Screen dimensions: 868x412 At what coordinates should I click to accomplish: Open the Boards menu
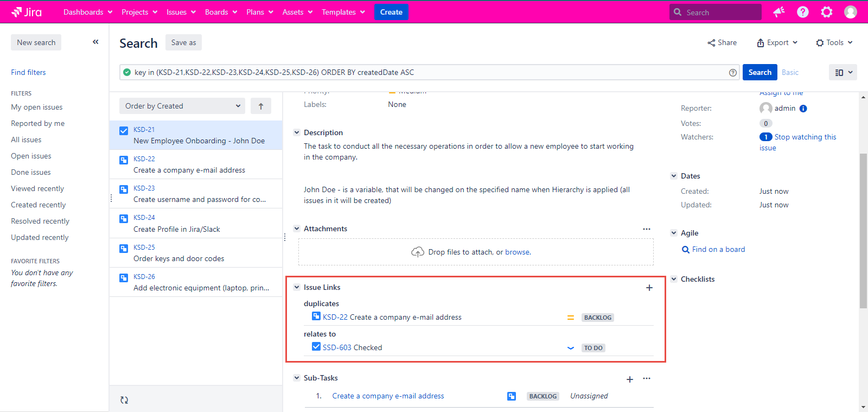pyautogui.click(x=221, y=12)
